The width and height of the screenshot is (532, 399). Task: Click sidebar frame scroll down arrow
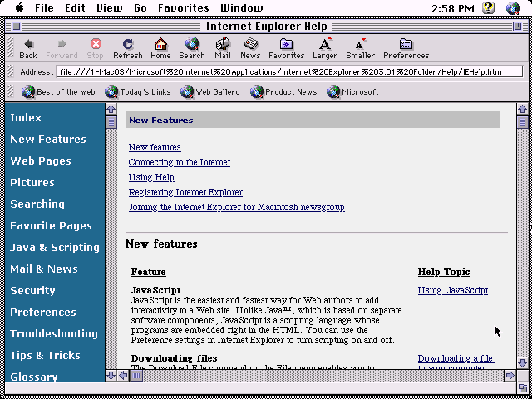tap(111, 375)
